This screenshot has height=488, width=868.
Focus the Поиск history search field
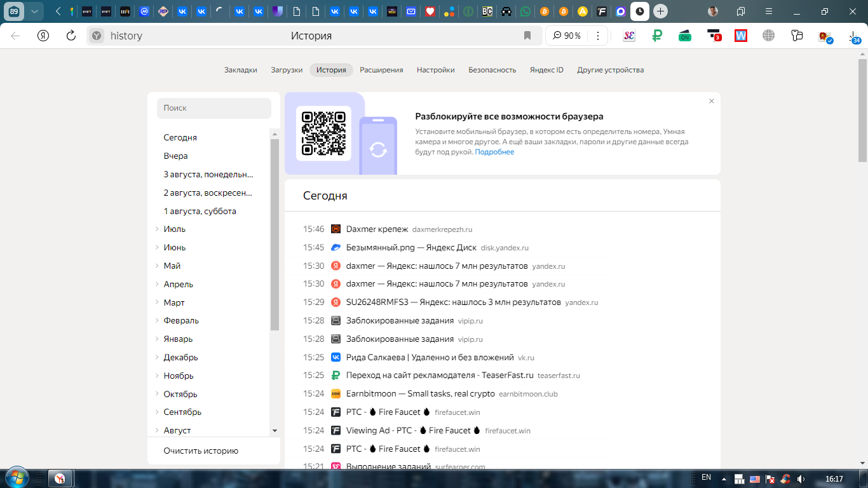[214, 108]
